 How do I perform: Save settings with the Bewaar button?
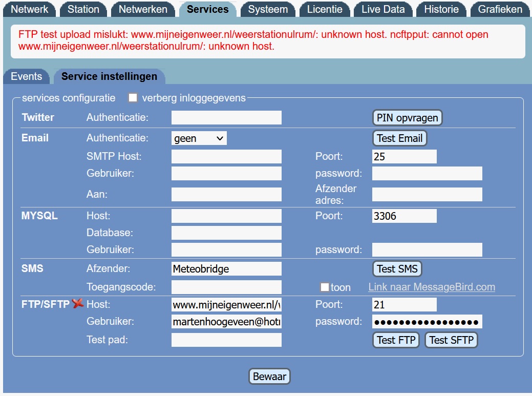(270, 377)
